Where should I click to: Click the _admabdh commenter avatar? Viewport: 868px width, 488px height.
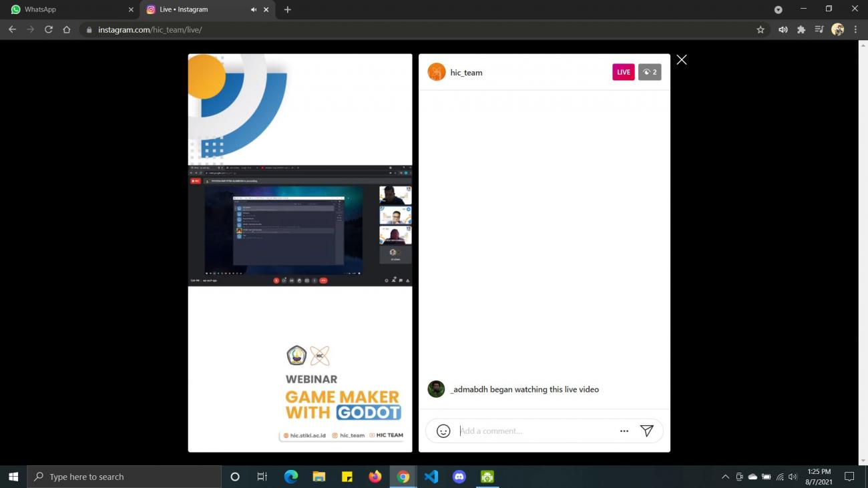(436, 389)
